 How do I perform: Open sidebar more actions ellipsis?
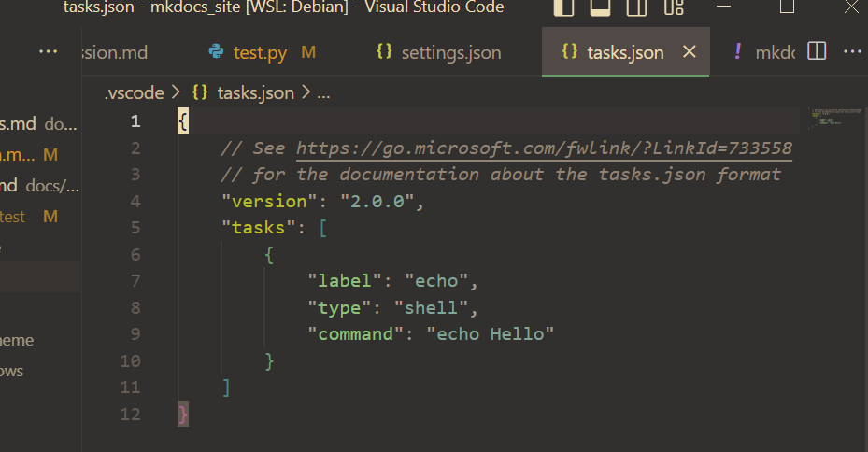point(49,52)
